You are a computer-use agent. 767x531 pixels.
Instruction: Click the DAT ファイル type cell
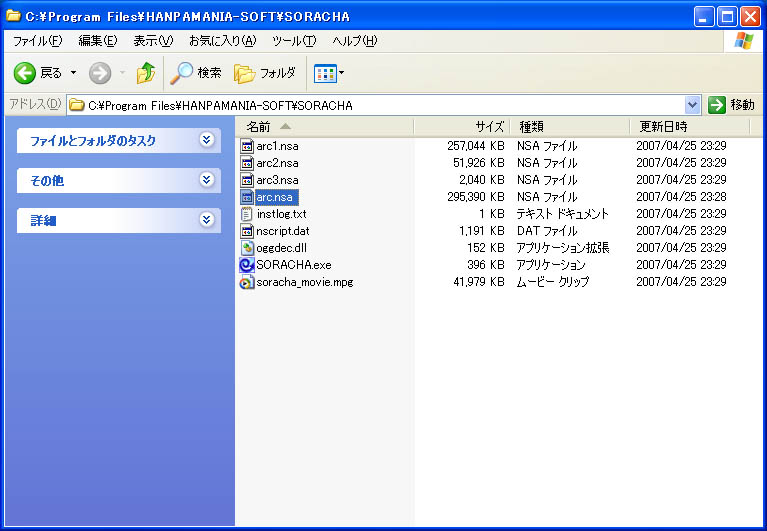(547, 231)
